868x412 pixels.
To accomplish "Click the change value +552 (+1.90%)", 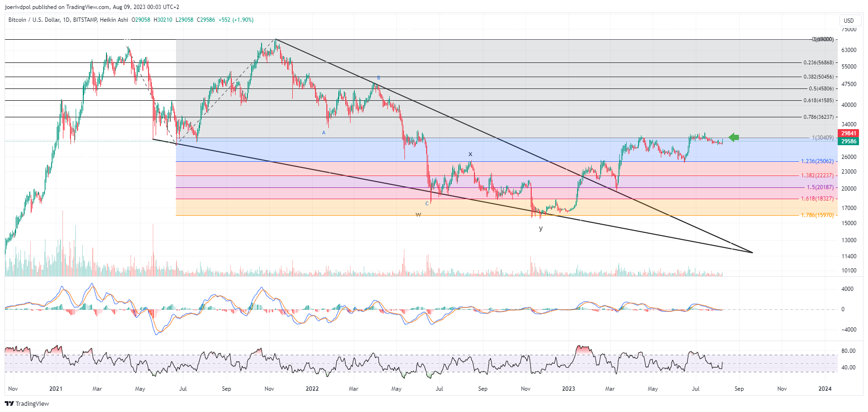I will [x=236, y=20].
